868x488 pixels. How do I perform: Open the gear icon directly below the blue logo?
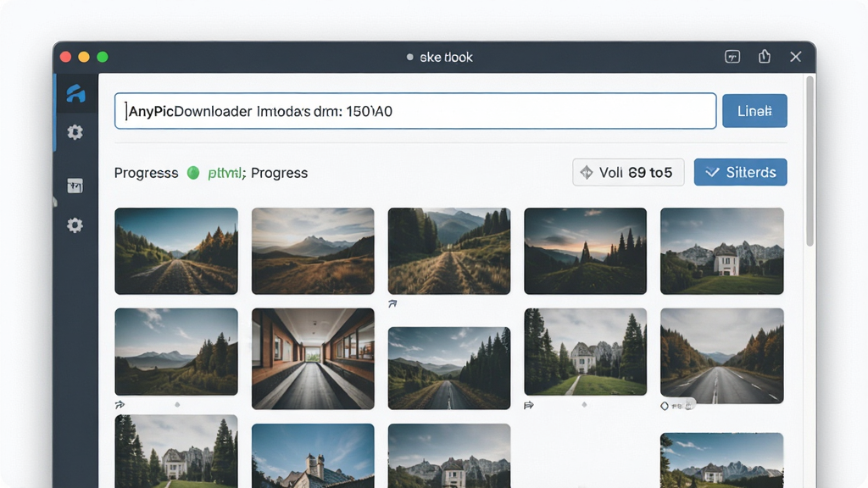point(75,132)
